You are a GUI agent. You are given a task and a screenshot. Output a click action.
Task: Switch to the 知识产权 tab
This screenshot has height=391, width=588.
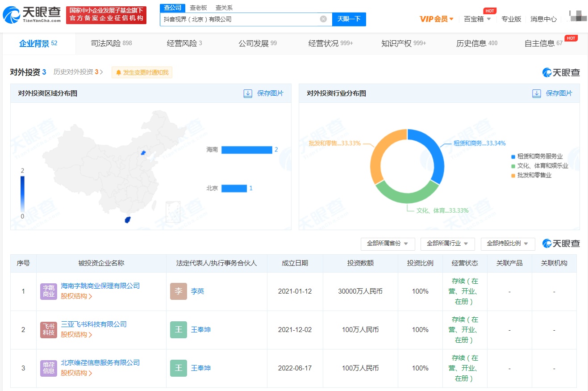pos(404,43)
